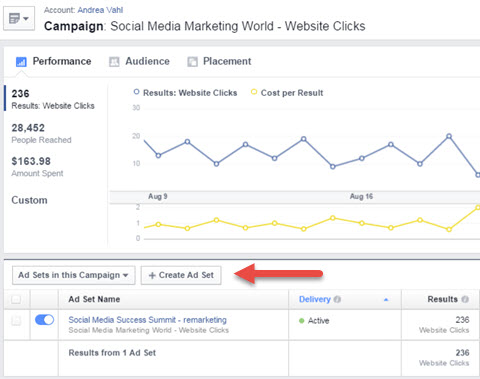Open the Andrea Vahl account link
The image size is (480, 379).
[x=100, y=10]
